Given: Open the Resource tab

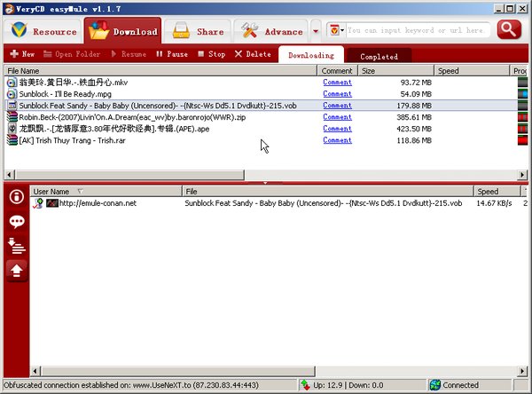Looking at the screenshot, I should (43, 31).
